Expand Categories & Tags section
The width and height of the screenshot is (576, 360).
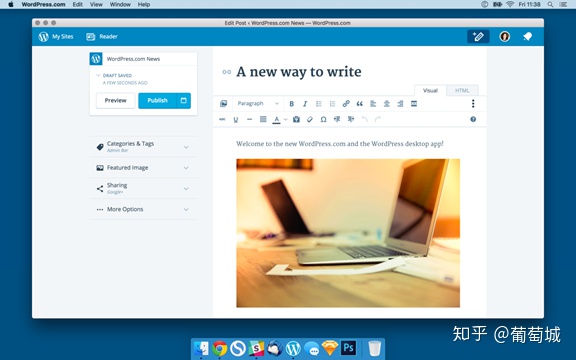click(143, 147)
